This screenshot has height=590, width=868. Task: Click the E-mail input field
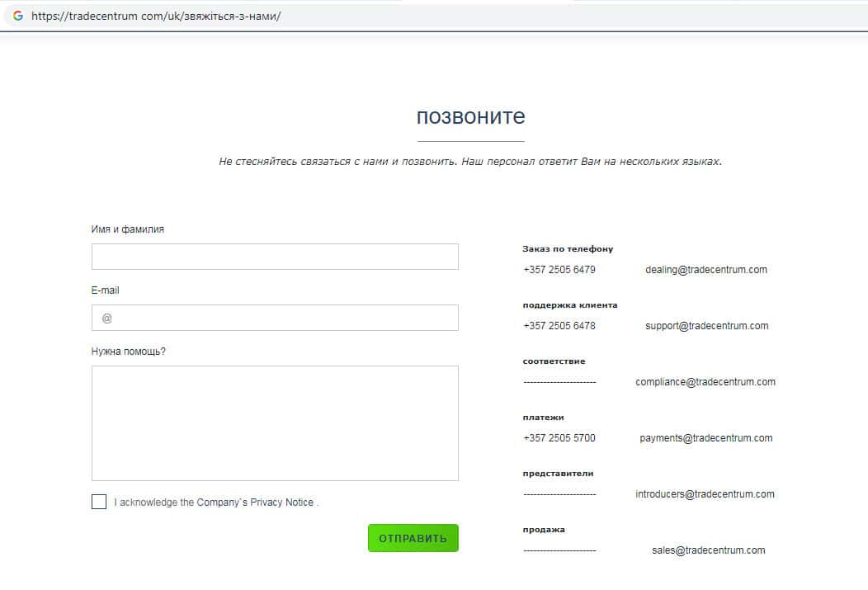[275, 318]
